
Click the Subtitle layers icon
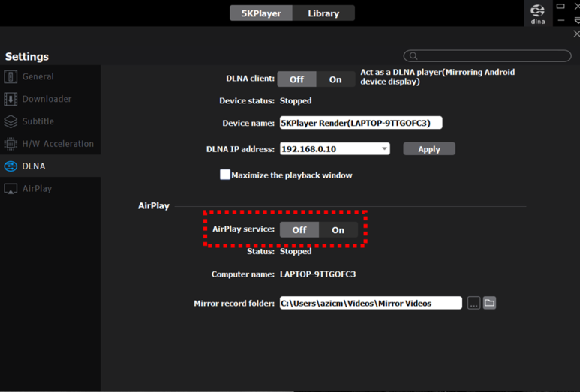[11, 121]
